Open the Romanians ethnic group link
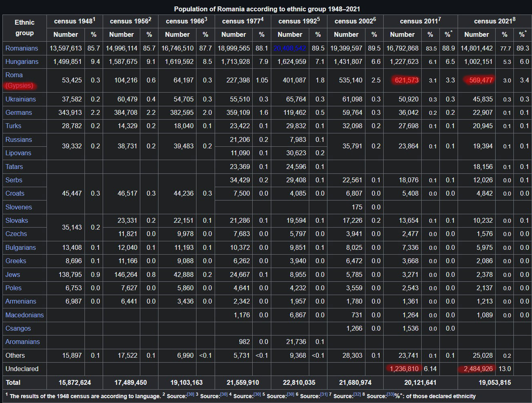Screen dimensions: 532x403 21,48
